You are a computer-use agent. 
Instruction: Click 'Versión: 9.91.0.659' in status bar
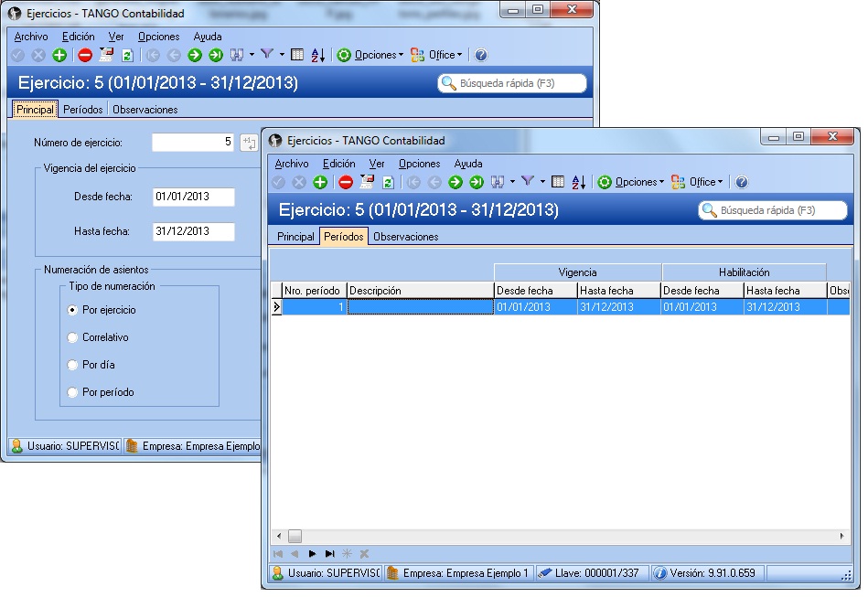coord(705,573)
